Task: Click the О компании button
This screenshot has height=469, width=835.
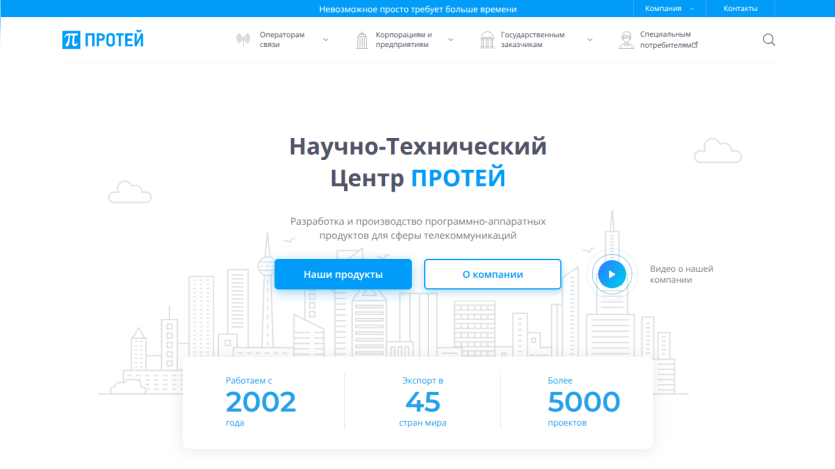Action: click(493, 274)
